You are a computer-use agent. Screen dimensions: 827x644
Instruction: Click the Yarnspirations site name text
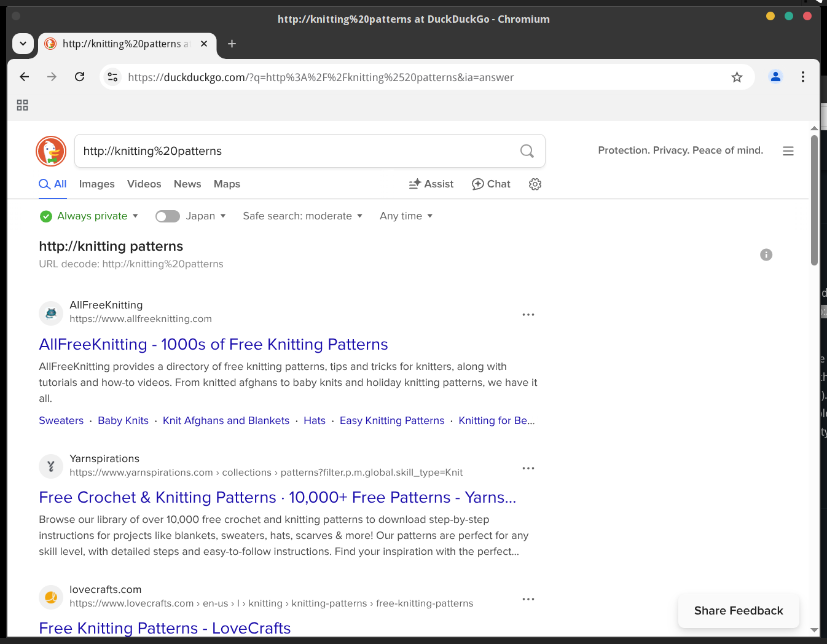[x=104, y=458]
